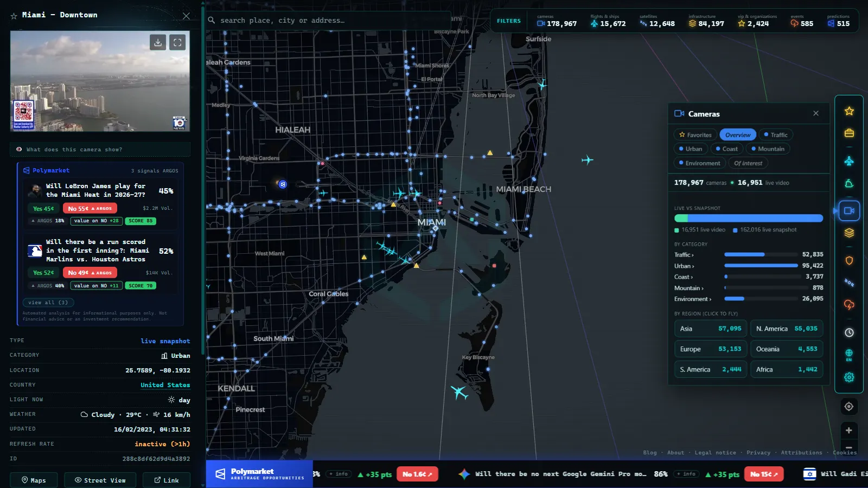Expand the Urban category row
The width and height of the screenshot is (868, 488).
click(749, 266)
